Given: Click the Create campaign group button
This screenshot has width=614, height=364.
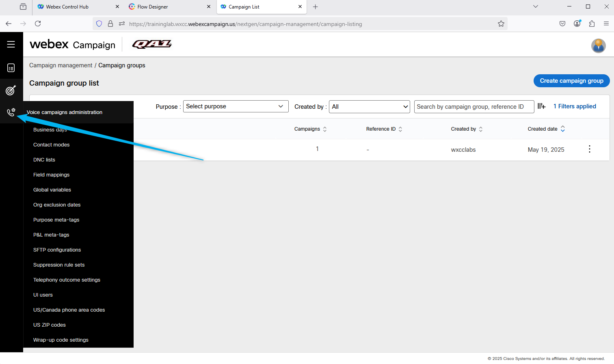Looking at the screenshot, I should coord(571,81).
